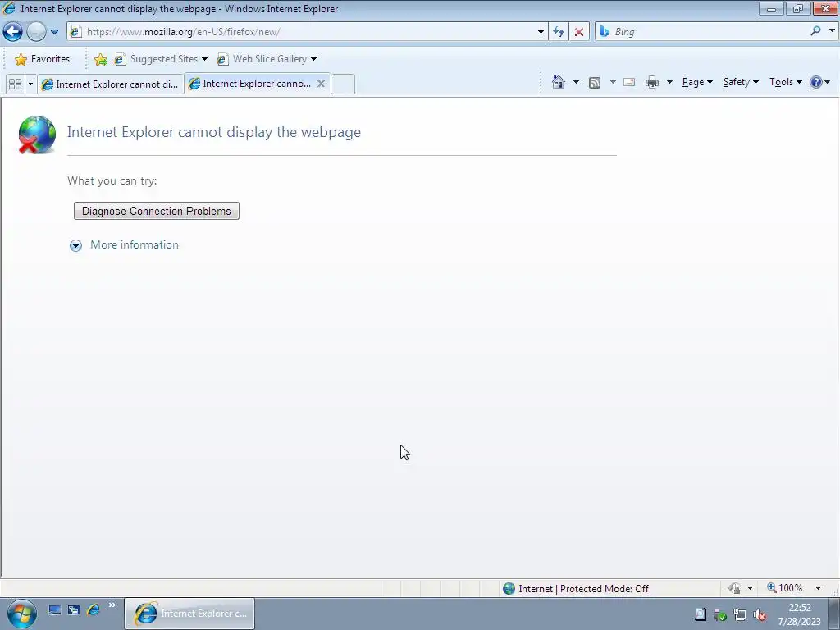Screen dimensions: 840x630
Task: Click Internet Explorer taskbar button
Action: 189,614
